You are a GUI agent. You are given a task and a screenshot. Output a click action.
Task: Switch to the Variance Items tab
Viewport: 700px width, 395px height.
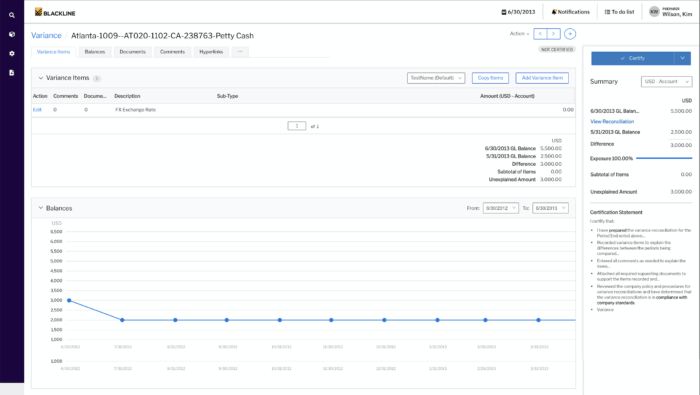[x=54, y=52]
